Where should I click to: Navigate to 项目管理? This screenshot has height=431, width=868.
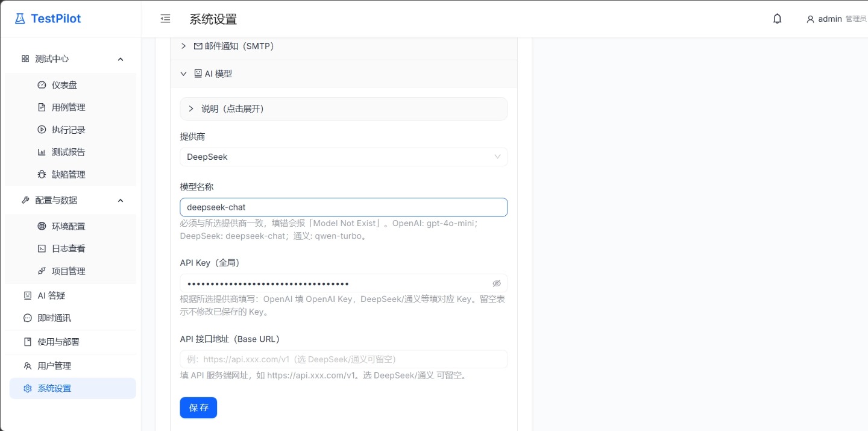(71, 271)
